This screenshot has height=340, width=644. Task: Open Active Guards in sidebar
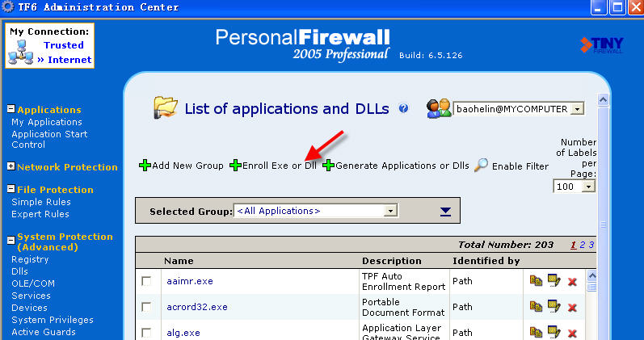(x=44, y=332)
